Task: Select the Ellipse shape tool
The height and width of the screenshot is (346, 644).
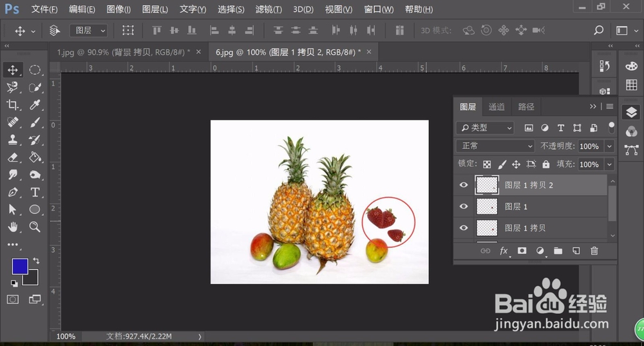Action: point(35,209)
